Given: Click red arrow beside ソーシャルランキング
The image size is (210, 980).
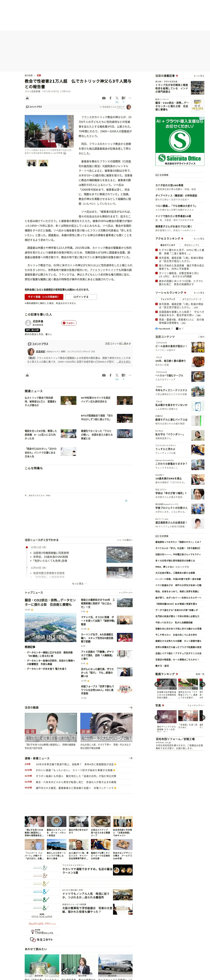Looking at the screenshot, I should 185,293.
